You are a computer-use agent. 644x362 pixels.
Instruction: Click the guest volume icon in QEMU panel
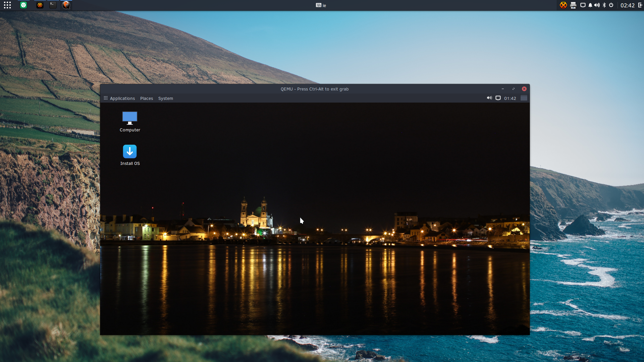pyautogui.click(x=489, y=98)
